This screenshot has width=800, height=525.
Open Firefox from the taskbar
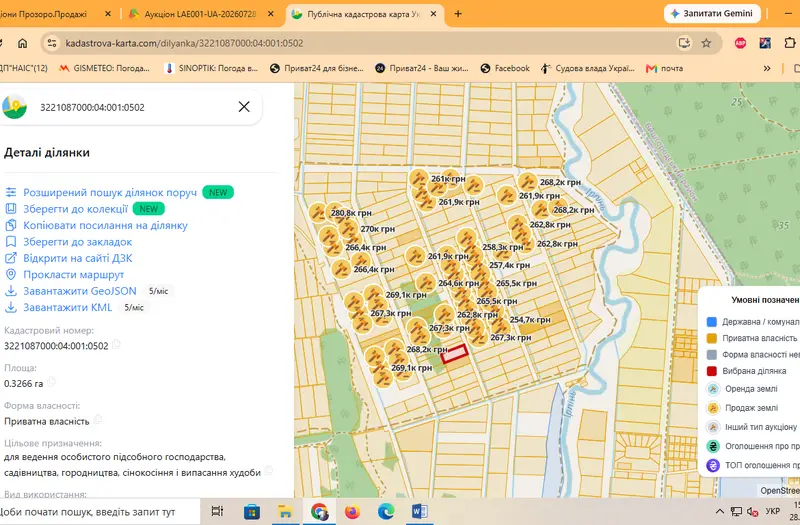pos(352,511)
